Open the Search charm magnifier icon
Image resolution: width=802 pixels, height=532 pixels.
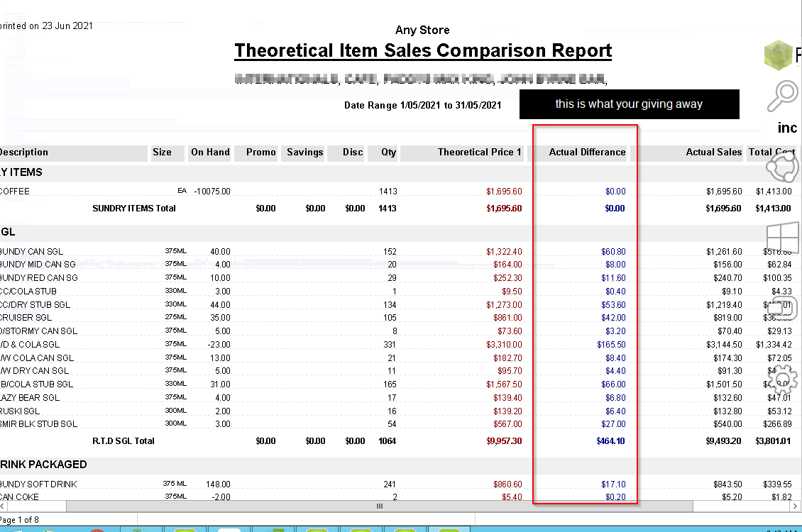point(783,96)
